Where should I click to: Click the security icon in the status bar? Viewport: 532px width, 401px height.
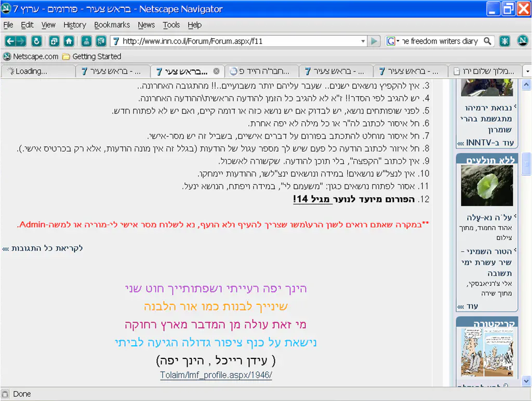click(5, 394)
